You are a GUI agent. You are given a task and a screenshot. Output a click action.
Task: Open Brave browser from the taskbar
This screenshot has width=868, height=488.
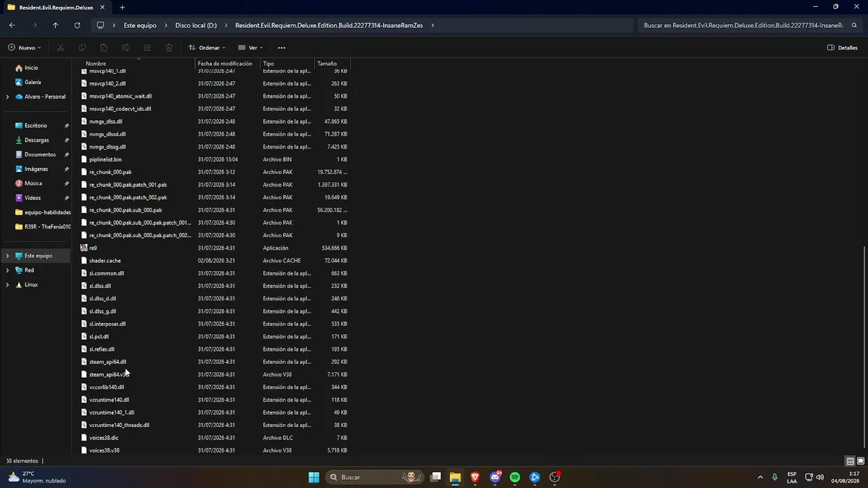tap(475, 477)
